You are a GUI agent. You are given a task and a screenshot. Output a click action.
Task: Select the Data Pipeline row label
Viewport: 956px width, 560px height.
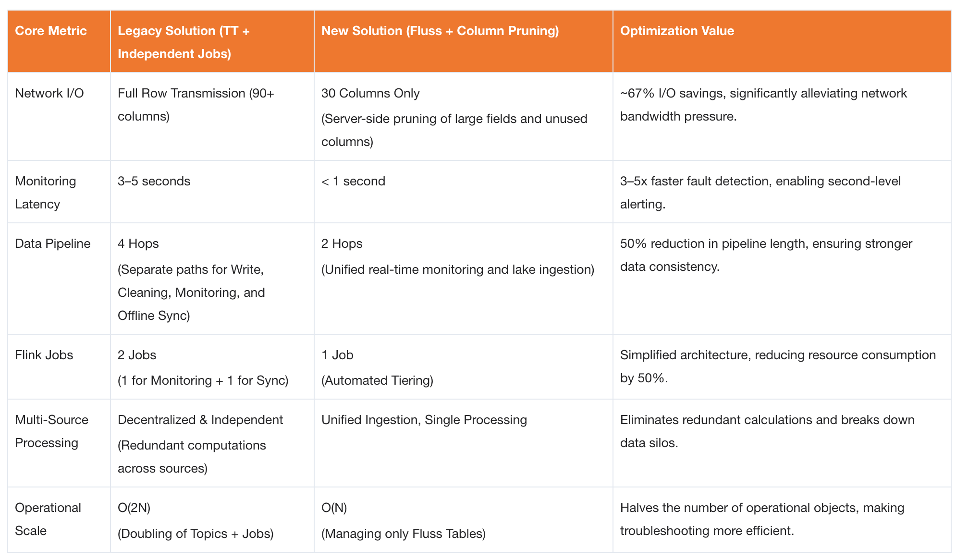53,243
